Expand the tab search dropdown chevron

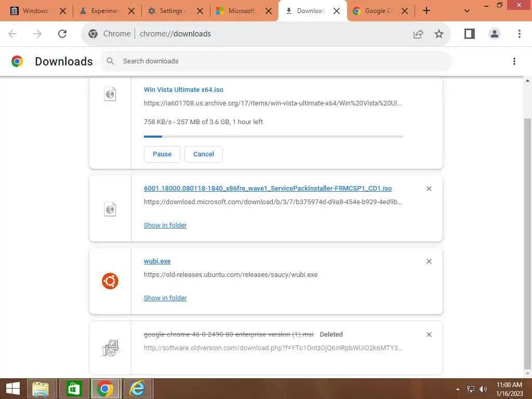pyautogui.click(x=467, y=11)
